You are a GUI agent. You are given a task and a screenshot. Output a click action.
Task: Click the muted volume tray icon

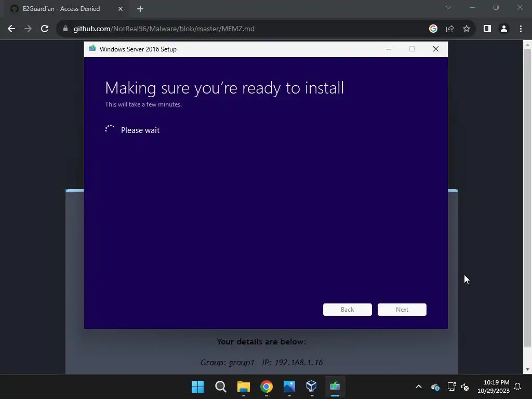465,387
